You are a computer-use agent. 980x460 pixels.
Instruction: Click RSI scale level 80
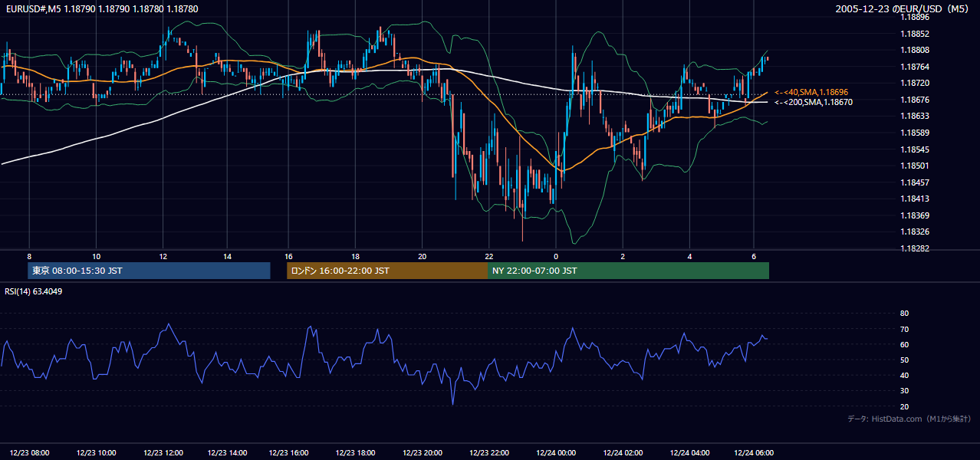904,314
